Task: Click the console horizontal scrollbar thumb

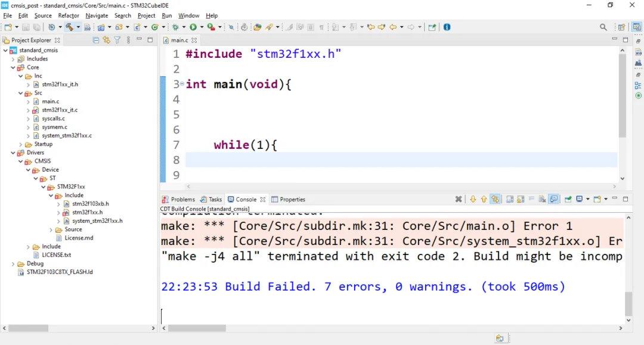Action: click(x=197, y=328)
